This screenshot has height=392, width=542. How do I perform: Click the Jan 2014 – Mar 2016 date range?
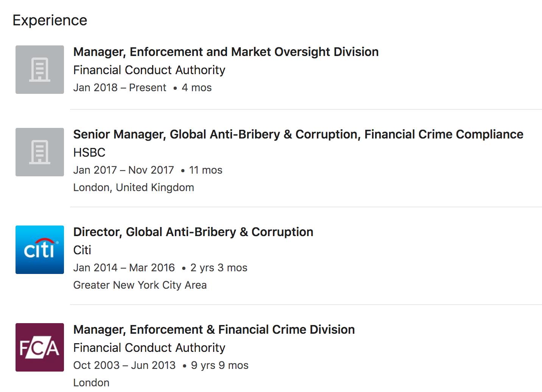pyautogui.click(x=124, y=268)
